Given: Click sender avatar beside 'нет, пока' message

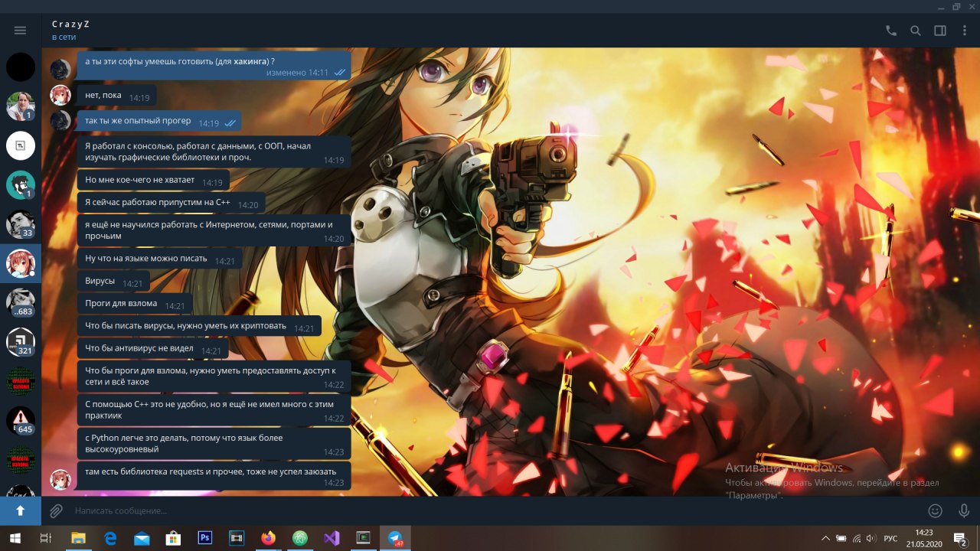Looking at the screenshot, I should pyautogui.click(x=60, y=95).
